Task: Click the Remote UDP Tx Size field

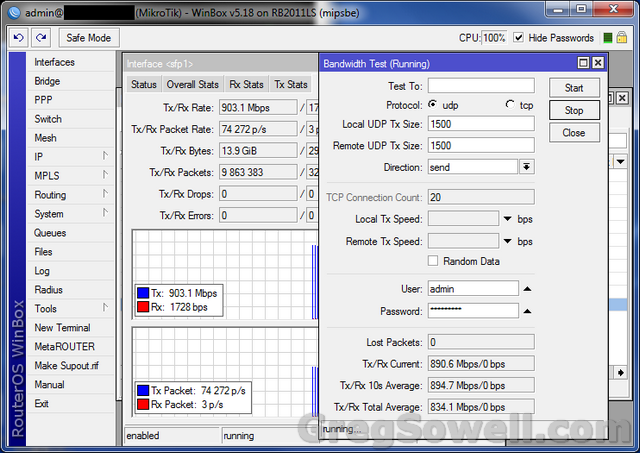Action: [481, 145]
